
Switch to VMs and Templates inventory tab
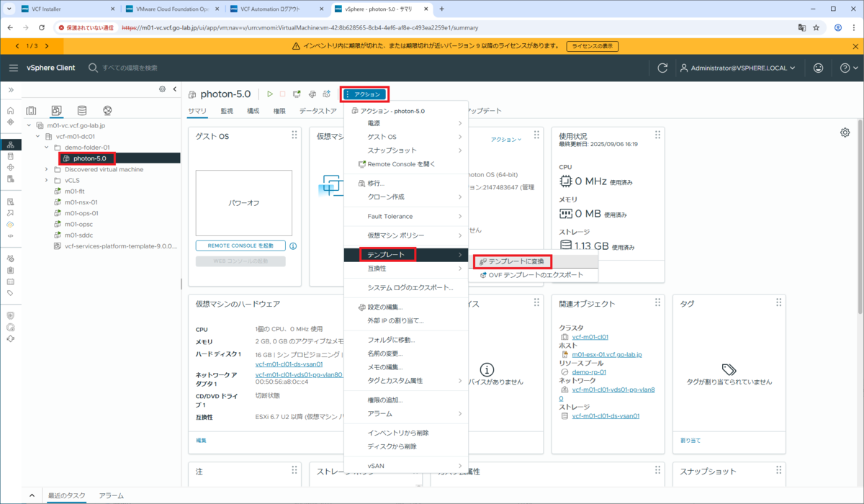coord(56,111)
